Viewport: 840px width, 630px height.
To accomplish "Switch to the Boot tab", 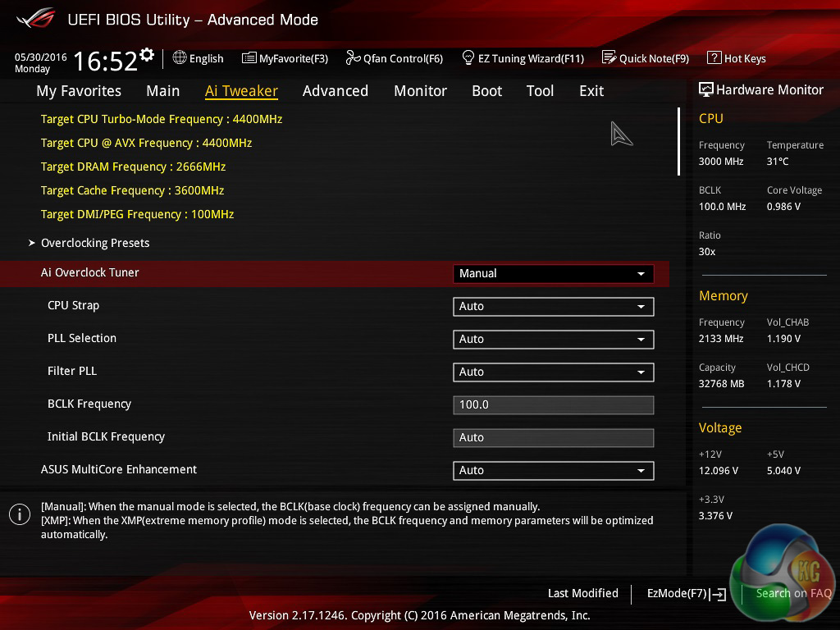I will [x=487, y=91].
